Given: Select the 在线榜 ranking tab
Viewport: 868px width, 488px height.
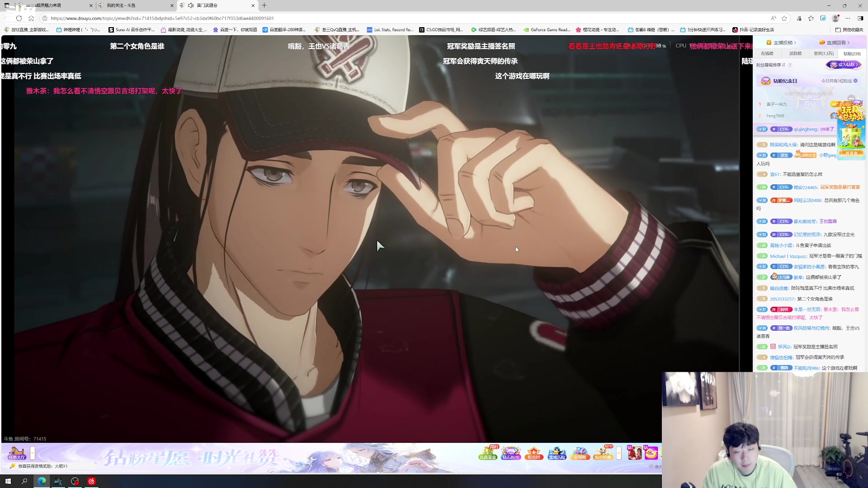Looking at the screenshot, I should (x=767, y=53).
